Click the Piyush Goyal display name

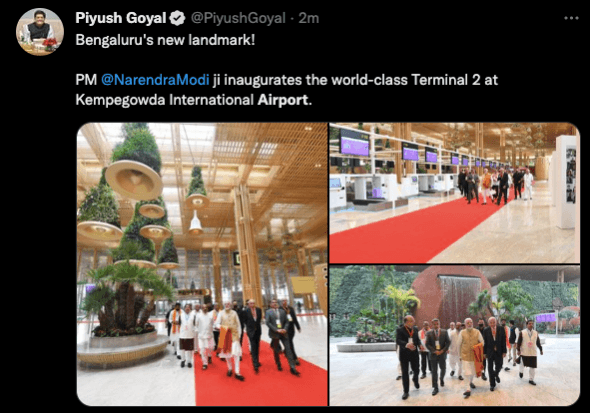coord(120,18)
